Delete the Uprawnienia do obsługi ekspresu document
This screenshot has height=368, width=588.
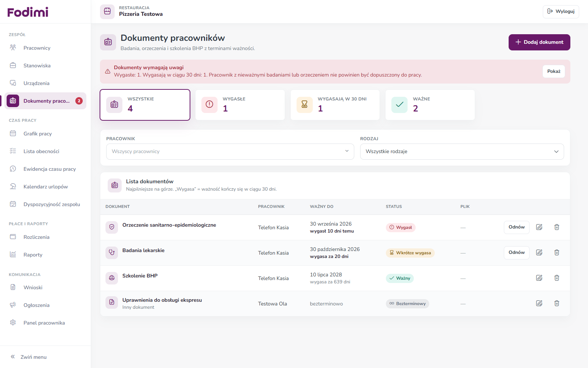coord(557,303)
